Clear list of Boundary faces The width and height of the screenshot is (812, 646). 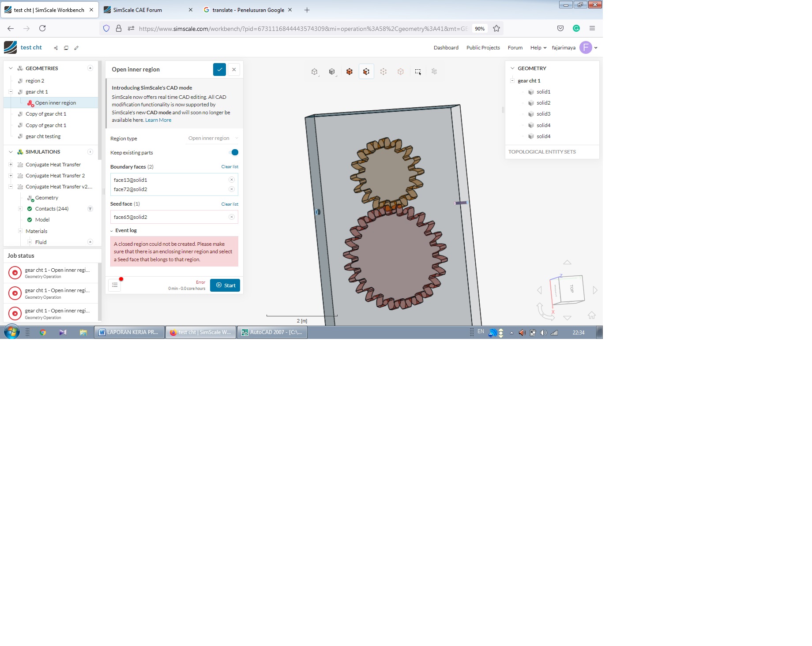229,167
